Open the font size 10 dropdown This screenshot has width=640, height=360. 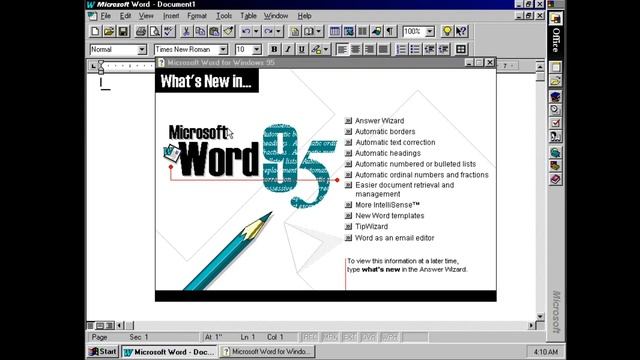(257, 50)
